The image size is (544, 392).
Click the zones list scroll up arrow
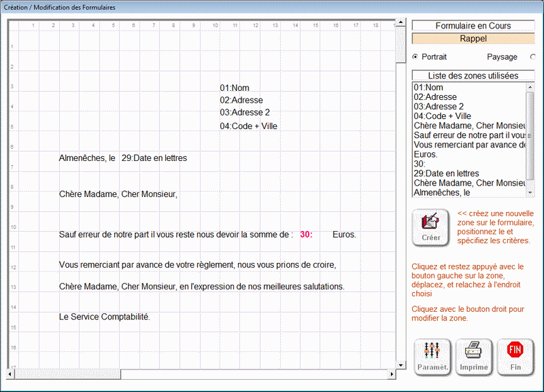[530, 87]
